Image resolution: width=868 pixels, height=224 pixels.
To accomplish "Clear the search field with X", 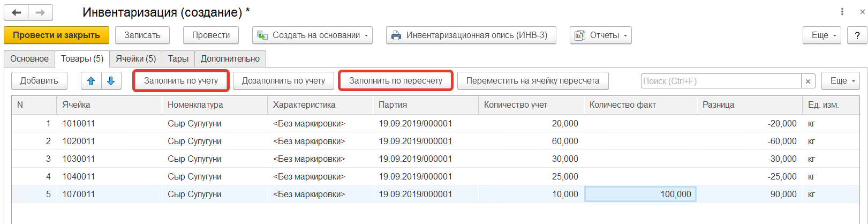I will click(x=808, y=81).
